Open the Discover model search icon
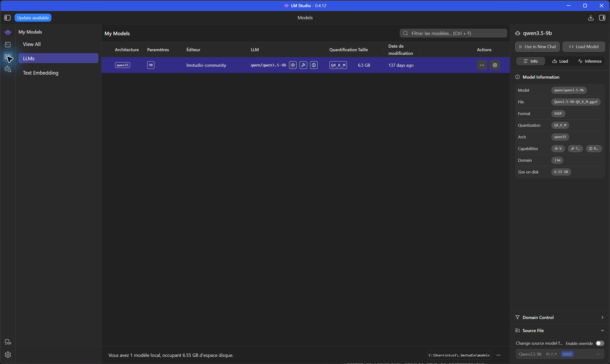This screenshot has height=364, width=610. [8, 69]
